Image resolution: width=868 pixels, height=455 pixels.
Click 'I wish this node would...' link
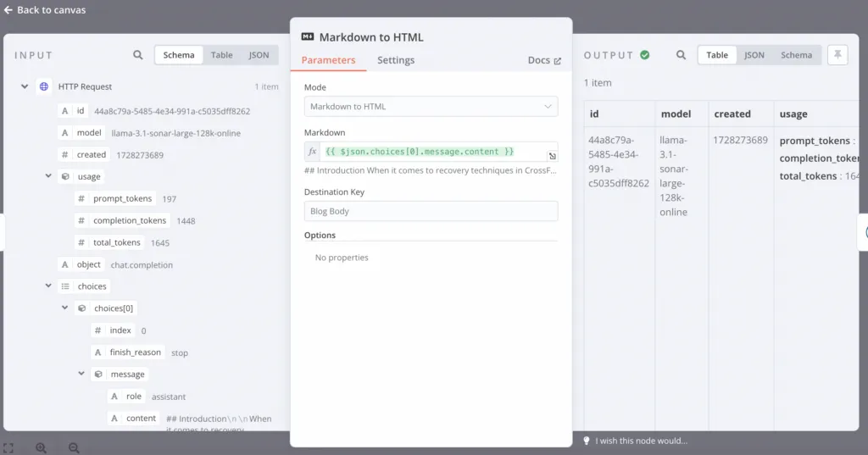pyautogui.click(x=641, y=441)
